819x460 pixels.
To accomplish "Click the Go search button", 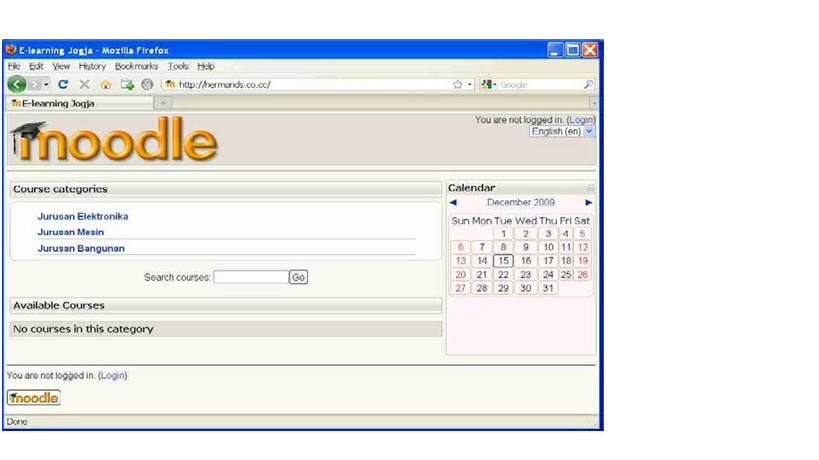I will pyautogui.click(x=298, y=277).
